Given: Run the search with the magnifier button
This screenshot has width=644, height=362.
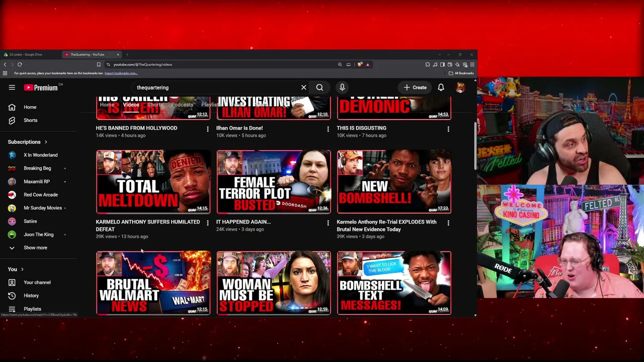Looking at the screenshot, I should click(319, 87).
